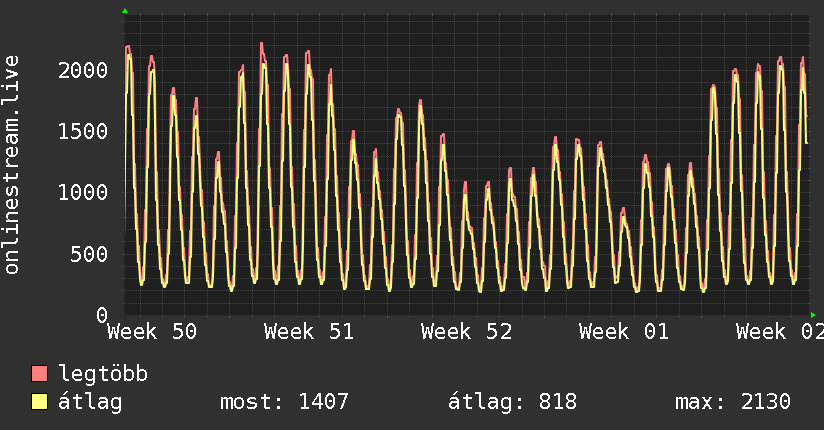Click the pink legtöbb legend swatch
824x430 pixels.
click(39, 373)
